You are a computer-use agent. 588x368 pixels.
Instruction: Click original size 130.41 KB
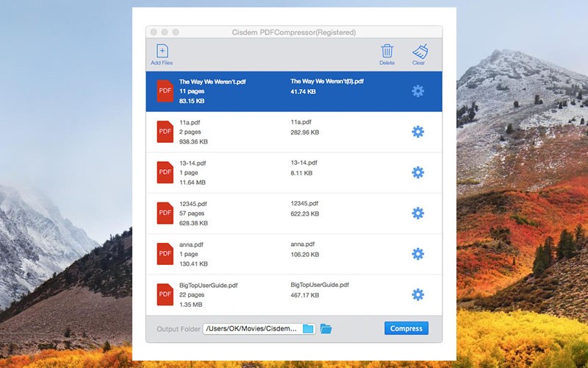click(193, 264)
